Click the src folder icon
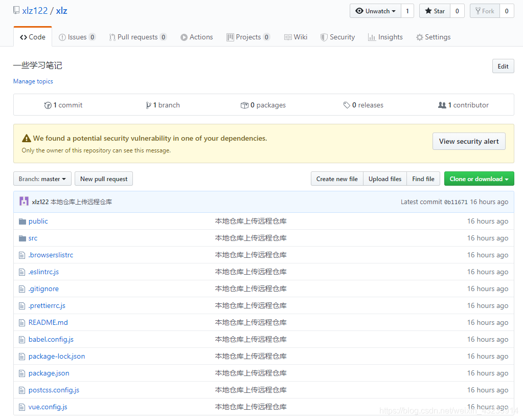Viewport: 523px width, 420px height. [x=22, y=238]
